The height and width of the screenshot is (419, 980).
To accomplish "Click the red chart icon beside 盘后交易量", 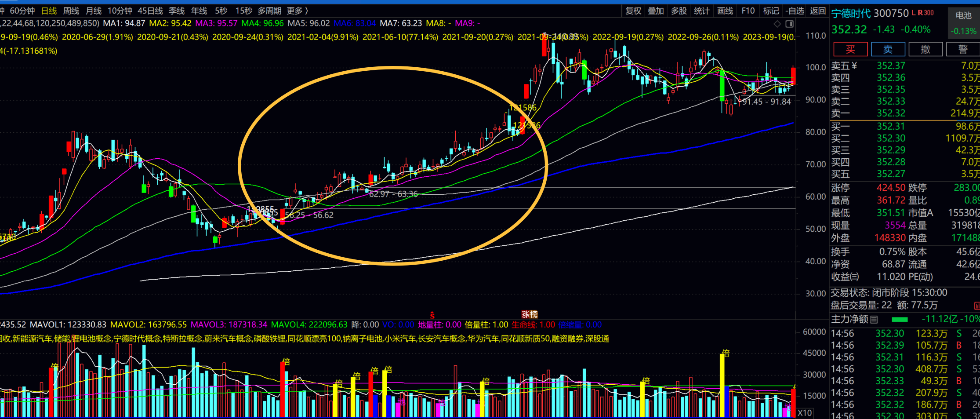I will pyautogui.click(x=976, y=306).
